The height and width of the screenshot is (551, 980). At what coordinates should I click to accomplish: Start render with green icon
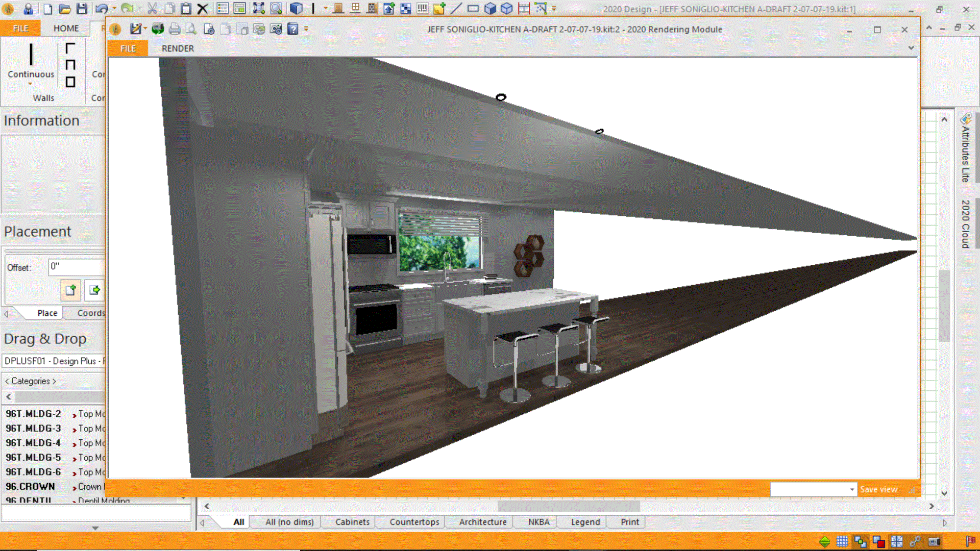158,29
